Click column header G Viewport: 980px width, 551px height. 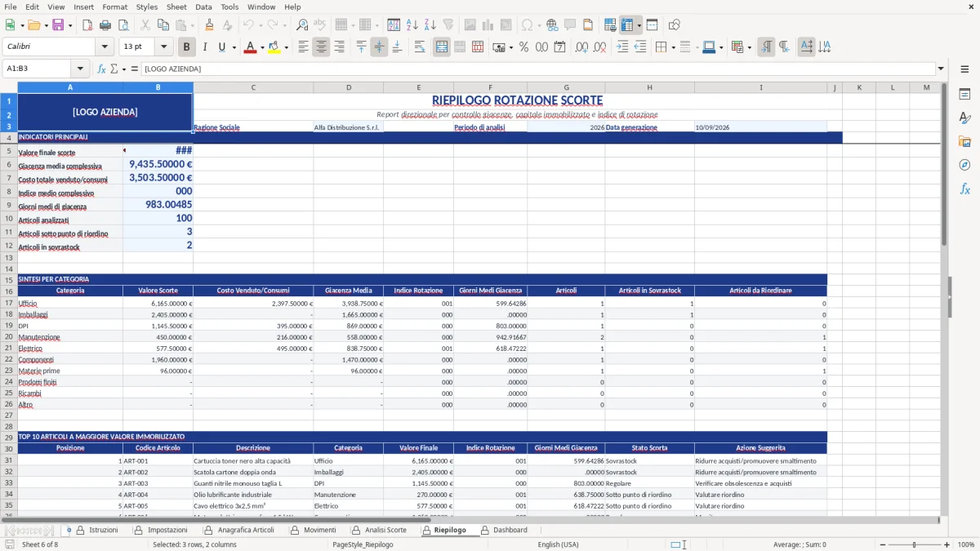(566, 87)
